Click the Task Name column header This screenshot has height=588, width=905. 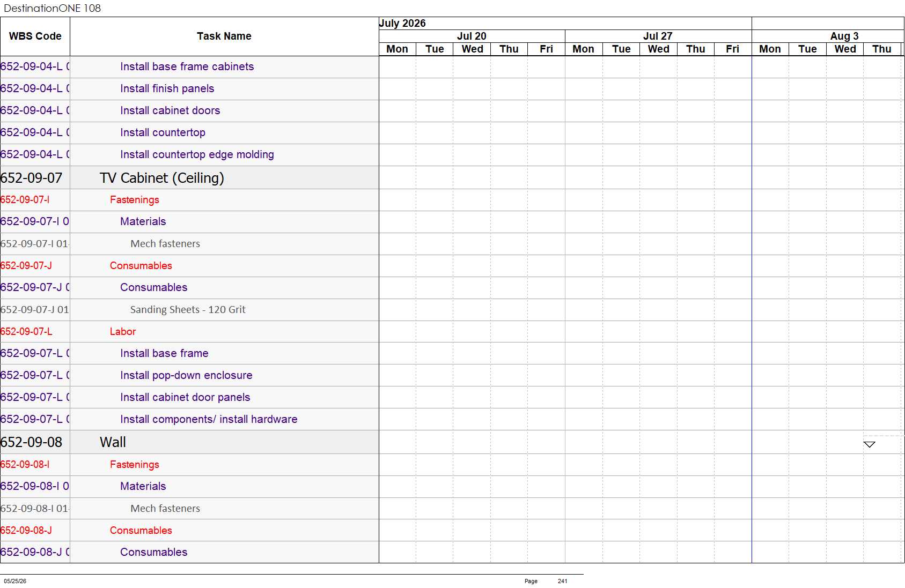click(224, 36)
